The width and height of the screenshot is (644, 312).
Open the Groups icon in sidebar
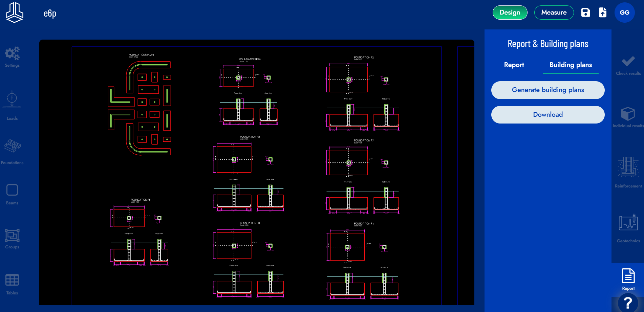tap(12, 236)
